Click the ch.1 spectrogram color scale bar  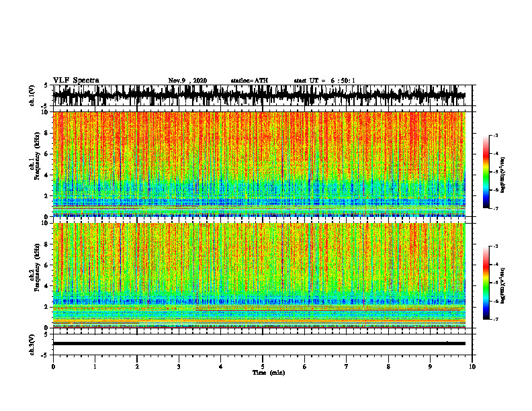click(486, 172)
